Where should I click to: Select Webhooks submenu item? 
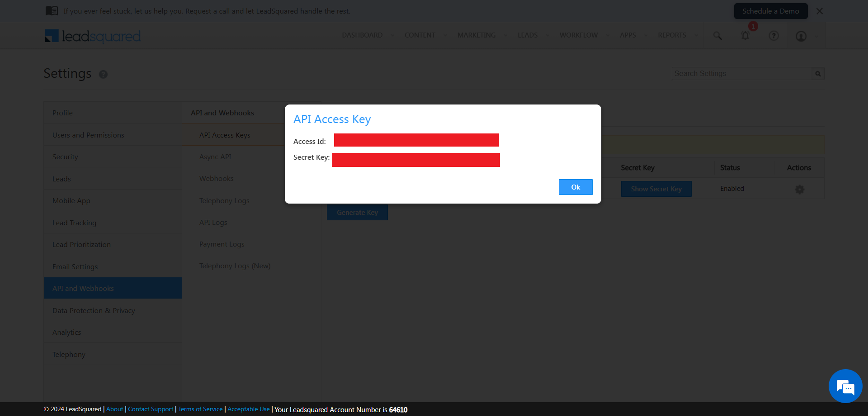point(217,179)
